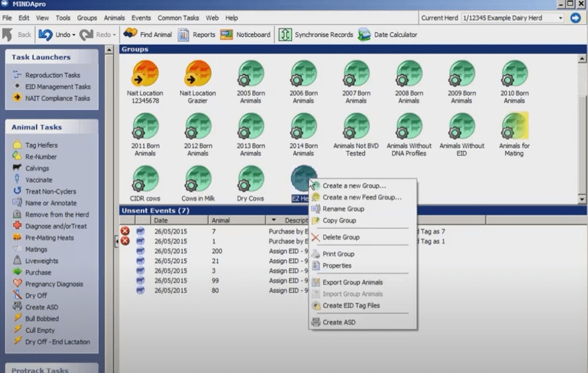Select the CIDR cows group icon

click(x=145, y=178)
